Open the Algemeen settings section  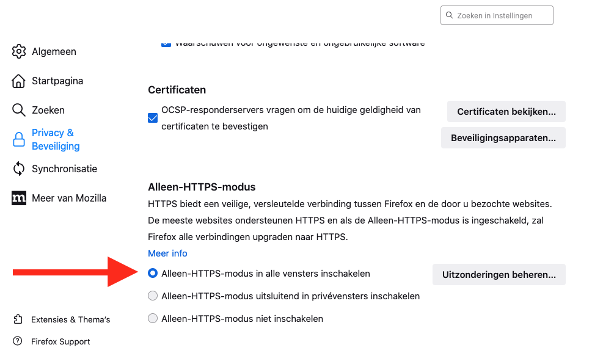(54, 51)
